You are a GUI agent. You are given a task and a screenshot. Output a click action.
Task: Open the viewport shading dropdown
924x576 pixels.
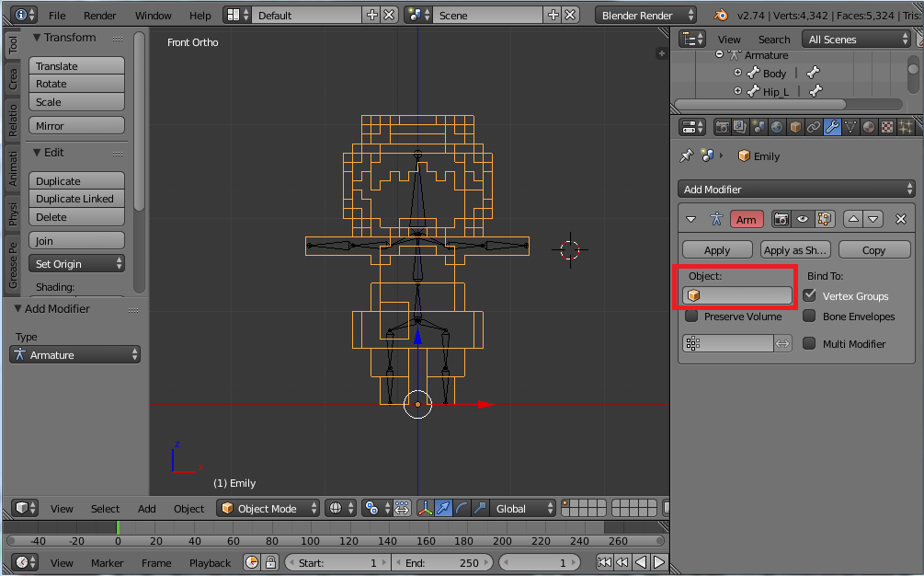[341, 508]
